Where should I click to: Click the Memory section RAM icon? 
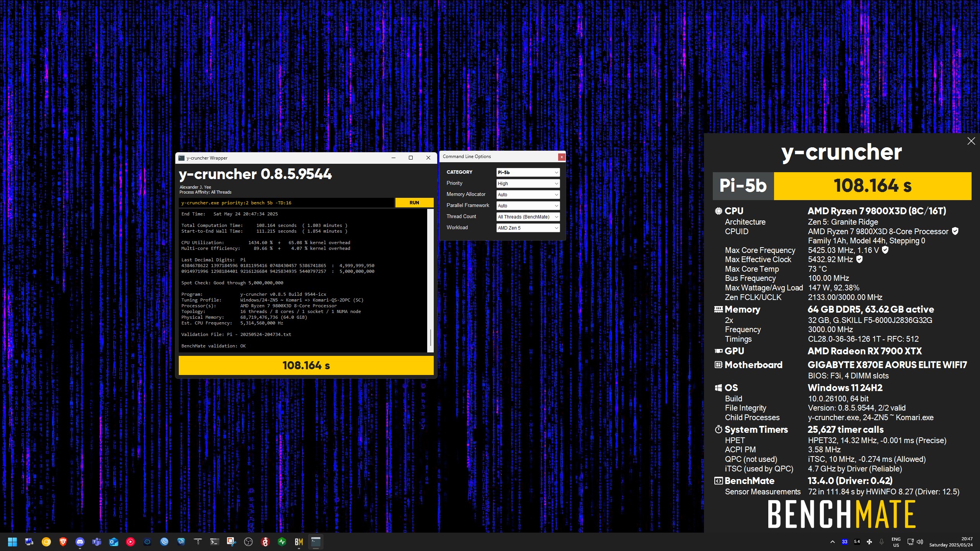(718, 309)
